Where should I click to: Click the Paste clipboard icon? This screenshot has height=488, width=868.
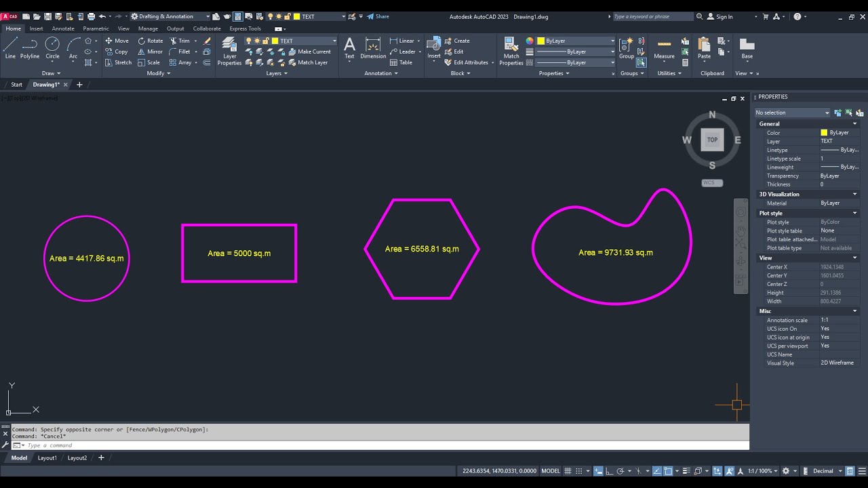click(705, 48)
